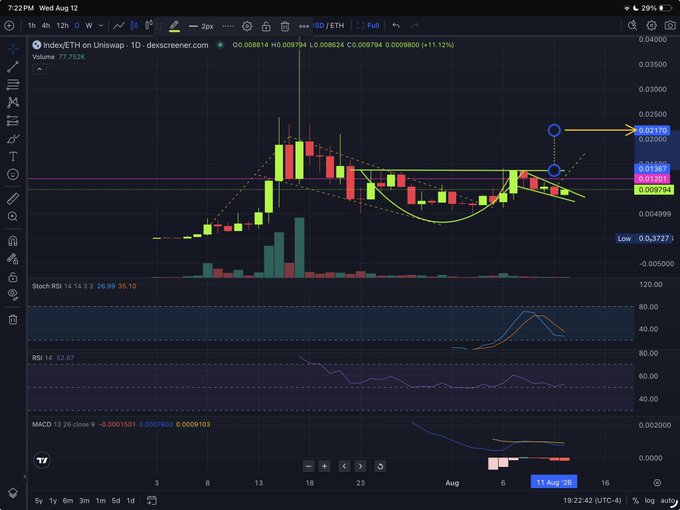
Task: Select the 5y date range
Action: click(39, 500)
